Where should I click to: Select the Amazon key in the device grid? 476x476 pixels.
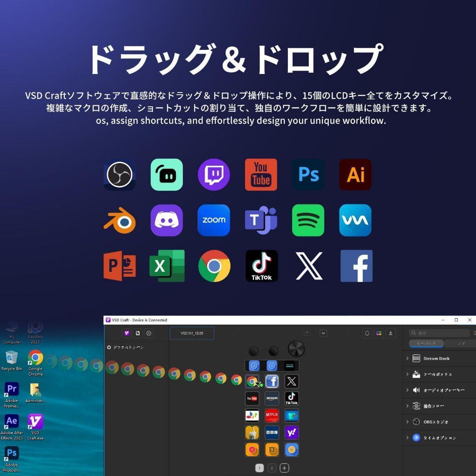[x=272, y=398]
